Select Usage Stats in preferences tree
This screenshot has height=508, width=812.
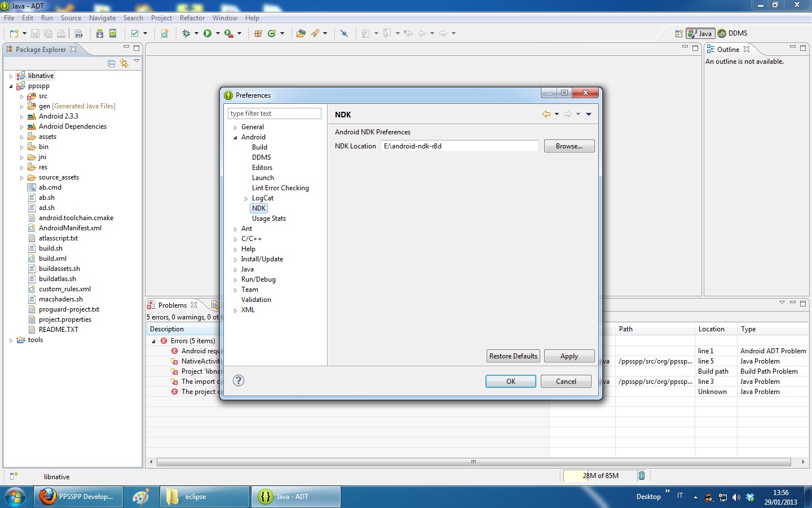[x=269, y=218]
